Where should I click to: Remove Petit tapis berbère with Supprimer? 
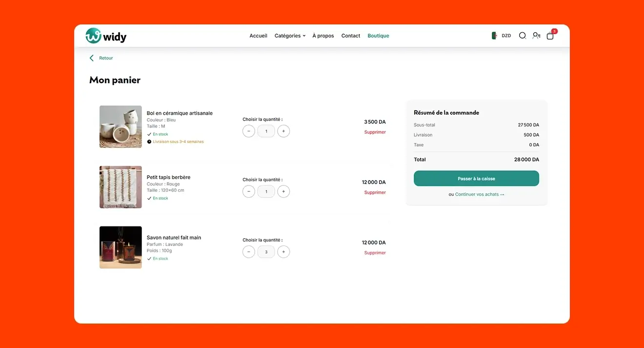[x=375, y=192]
